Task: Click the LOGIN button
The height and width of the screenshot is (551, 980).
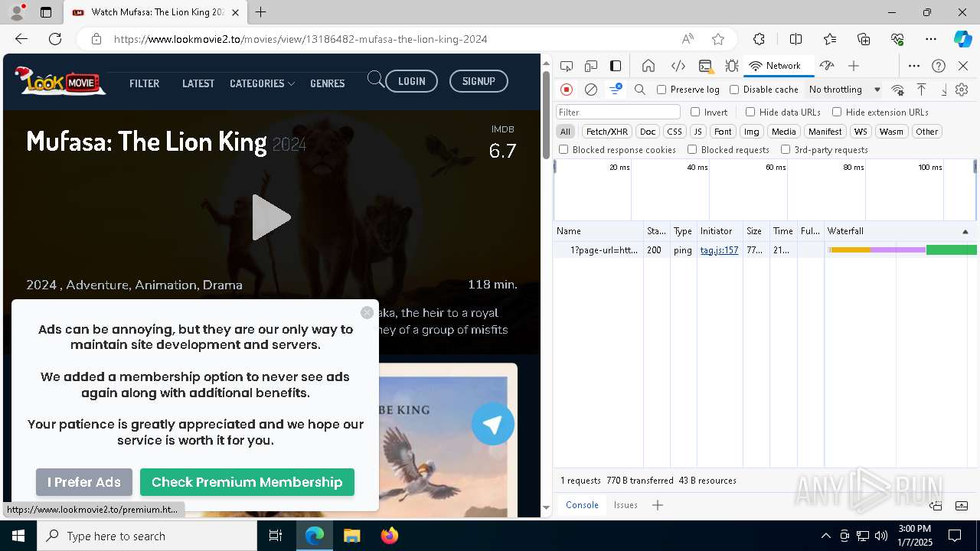Action: (x=412, y=81)
